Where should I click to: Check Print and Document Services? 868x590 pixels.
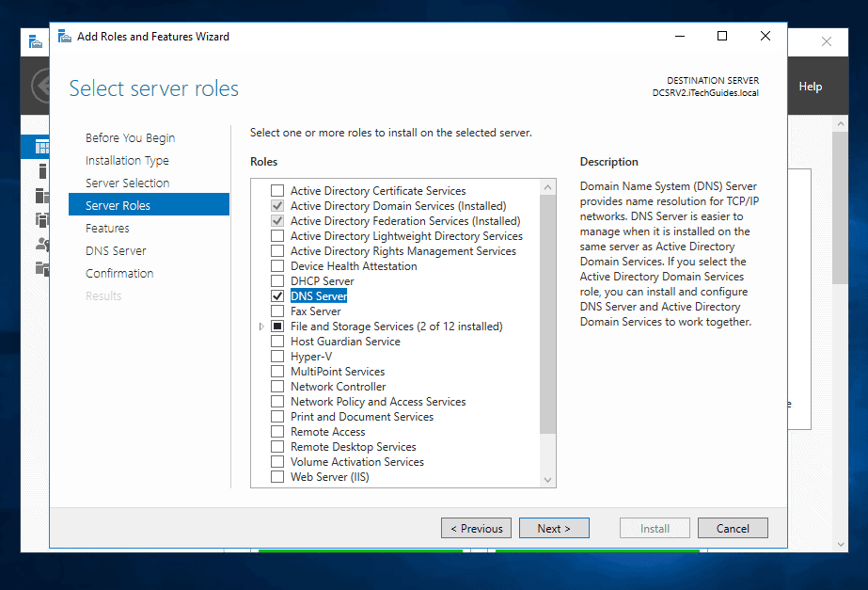277,417
